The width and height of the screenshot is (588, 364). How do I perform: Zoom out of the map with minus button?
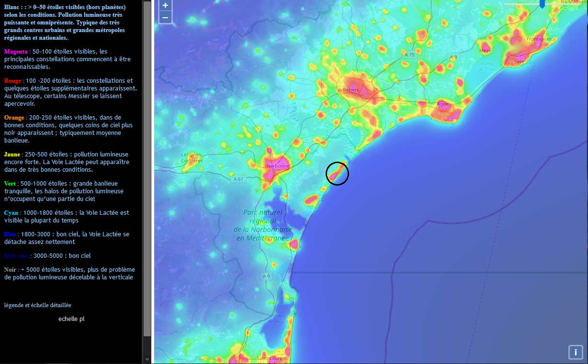point(165,18)
